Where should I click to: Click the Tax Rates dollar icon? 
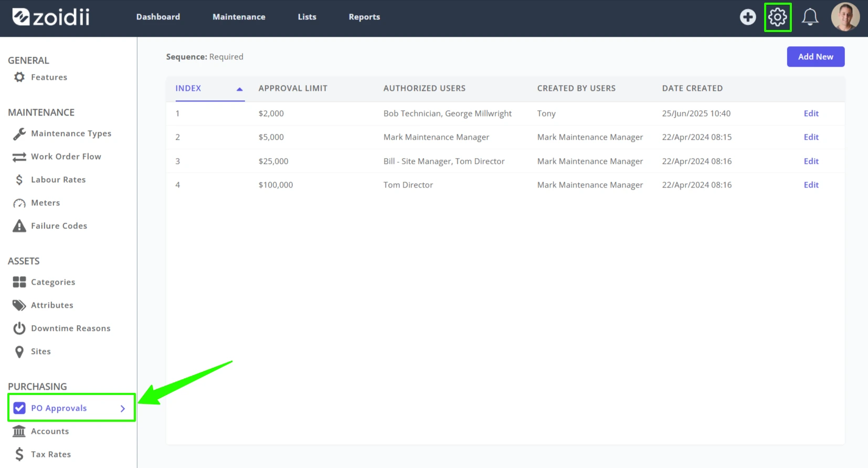pos(19,454)
